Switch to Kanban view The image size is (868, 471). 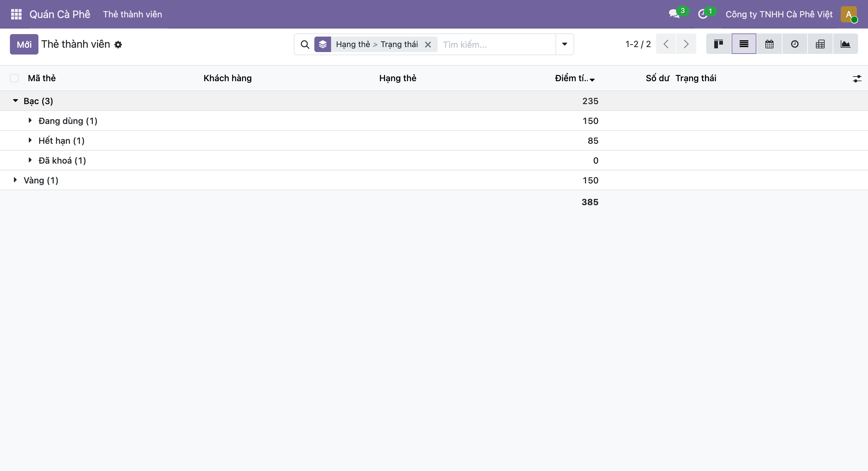718,44
